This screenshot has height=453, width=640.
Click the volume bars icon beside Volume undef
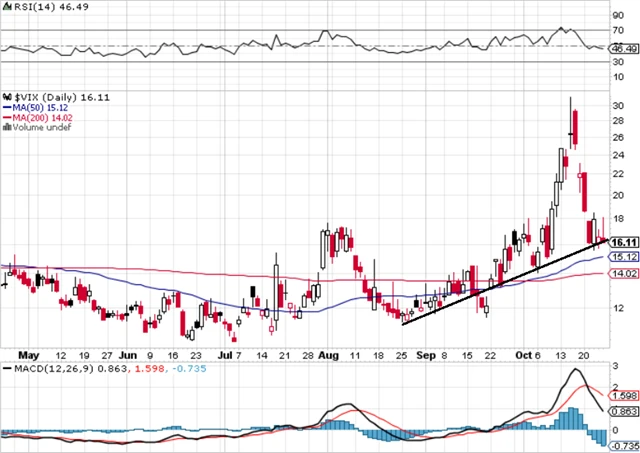click(7, 127)
